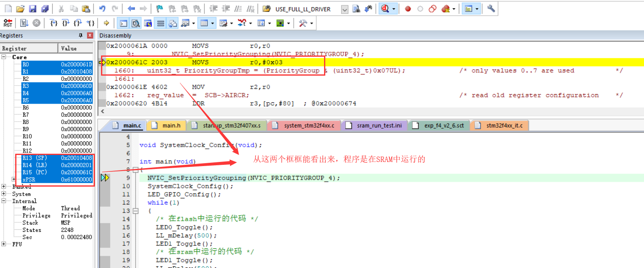Expand the Banked register group
The image size is (644, 268).
(x=4, y=187)
